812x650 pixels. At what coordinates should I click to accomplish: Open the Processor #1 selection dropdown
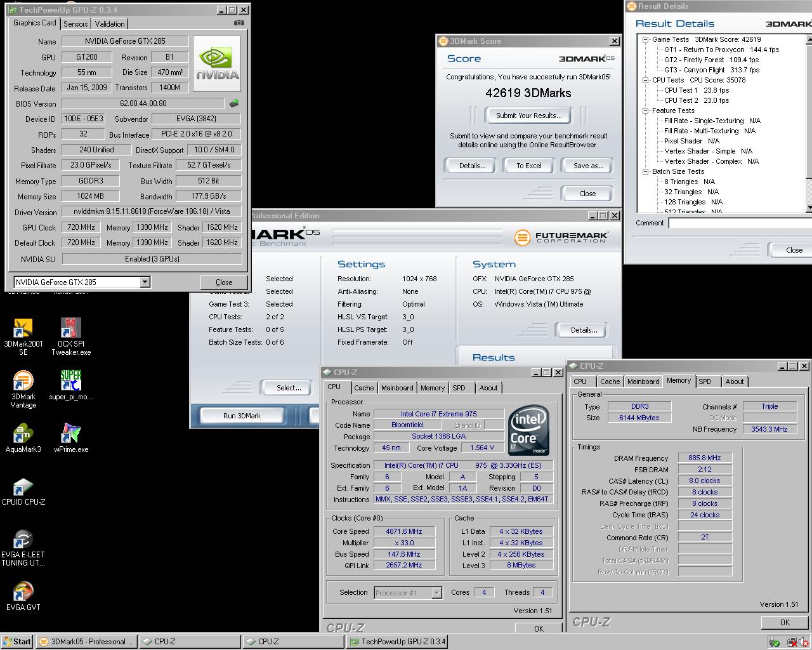[436, 593]
